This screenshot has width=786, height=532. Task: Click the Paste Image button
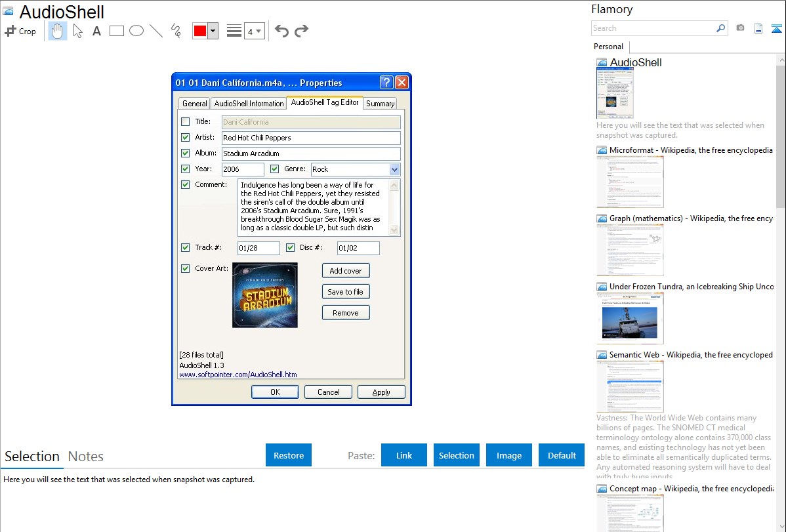509,455
